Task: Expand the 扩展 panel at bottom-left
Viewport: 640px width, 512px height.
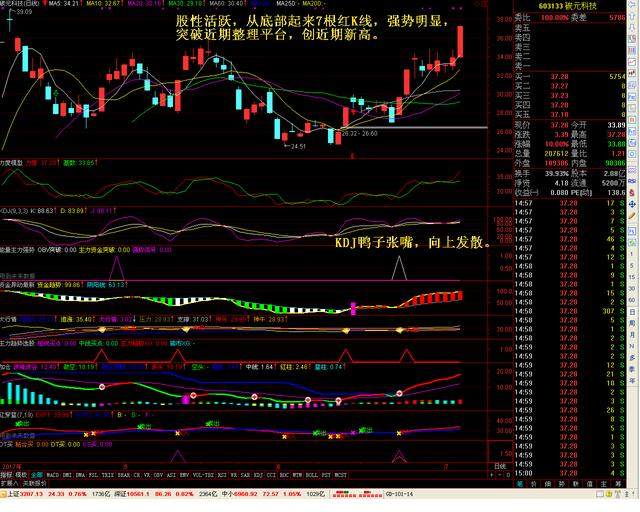Action: pyautogui.click(x=9, y=483)
